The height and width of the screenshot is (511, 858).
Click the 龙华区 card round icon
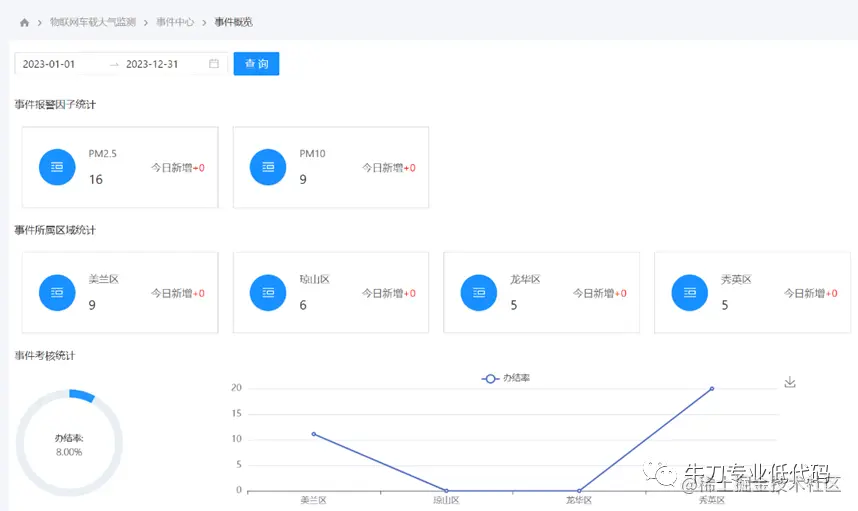pyautogui.click(x=479, y=293)
